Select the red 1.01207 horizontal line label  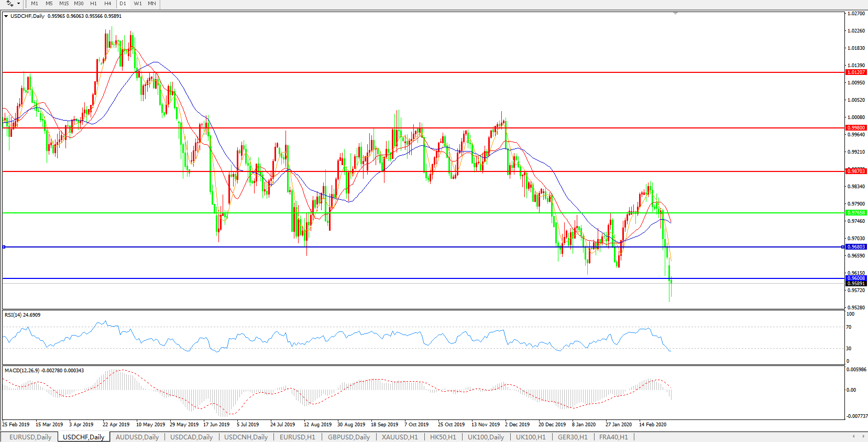[856, 72]
